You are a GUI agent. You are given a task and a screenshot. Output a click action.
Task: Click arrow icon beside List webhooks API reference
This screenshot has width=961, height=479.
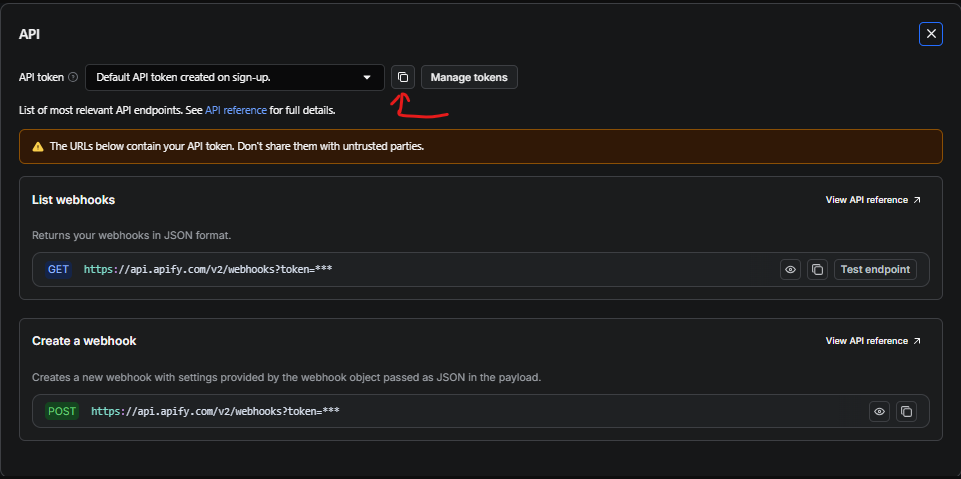(917, 200)
